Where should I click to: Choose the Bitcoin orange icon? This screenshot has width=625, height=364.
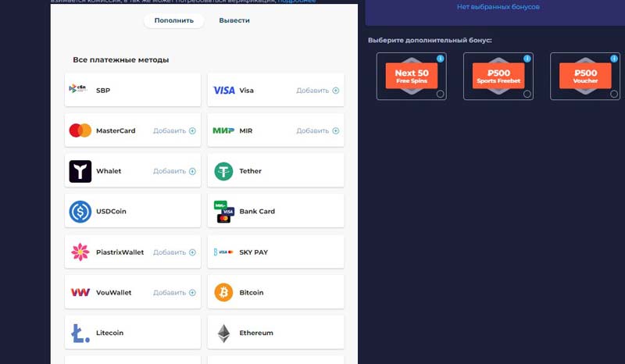click(x=224, y=292)
